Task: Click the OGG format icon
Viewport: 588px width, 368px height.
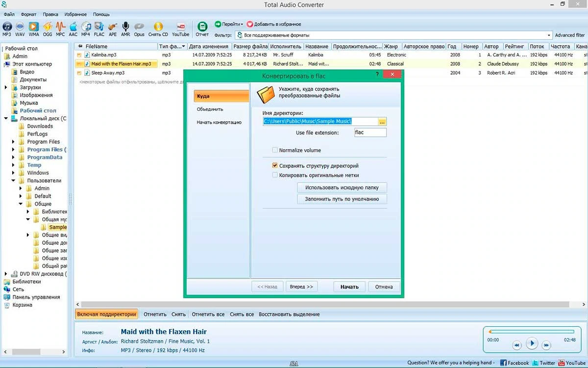Action: point(48,29)
